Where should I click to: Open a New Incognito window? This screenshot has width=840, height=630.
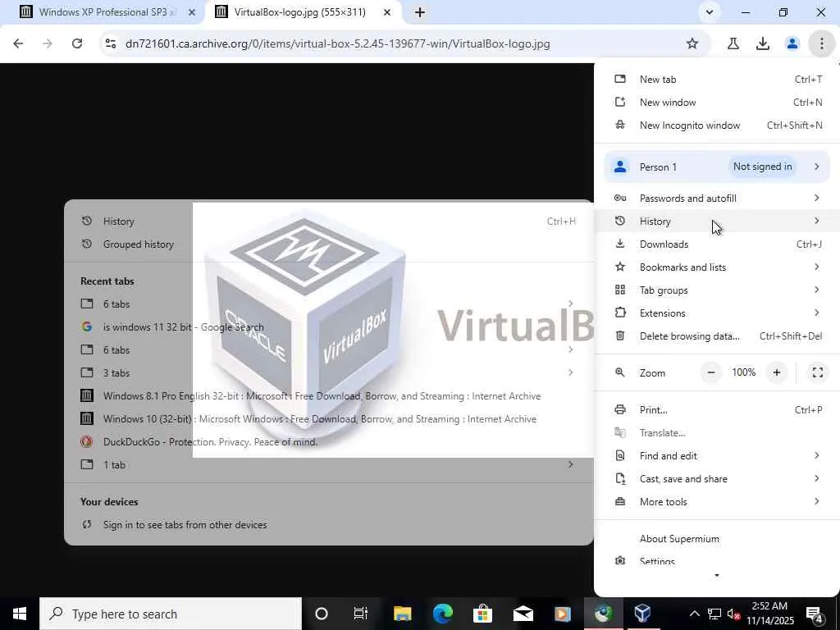(x=717, y=126)
